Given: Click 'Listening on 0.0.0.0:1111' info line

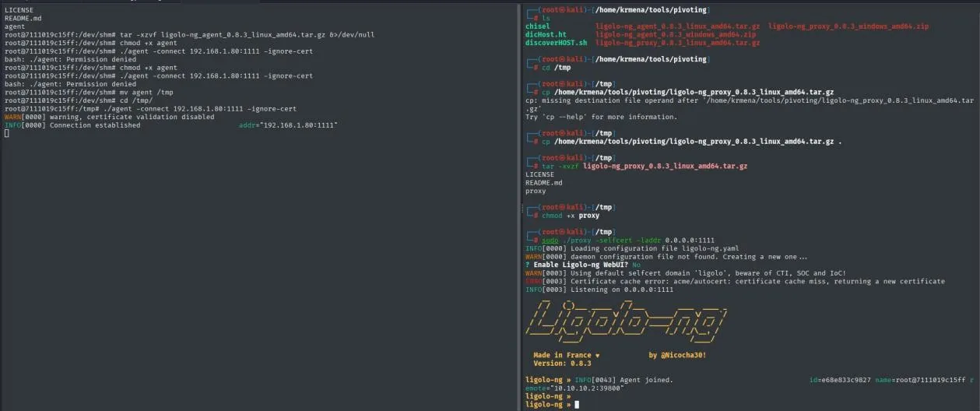Looking at the screenshot, I should (x=599, y=290).
